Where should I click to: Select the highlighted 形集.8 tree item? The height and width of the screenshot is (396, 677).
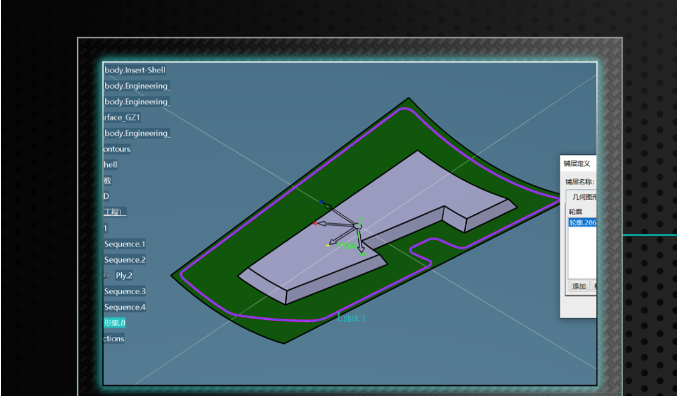point(114,323)
